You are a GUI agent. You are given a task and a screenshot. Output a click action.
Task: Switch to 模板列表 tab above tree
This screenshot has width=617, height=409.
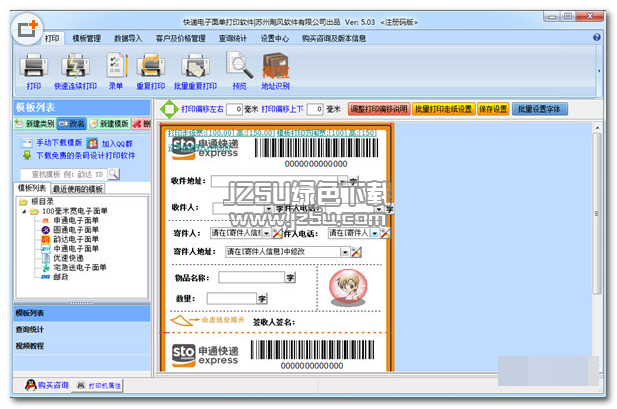[x=32, y=188]
